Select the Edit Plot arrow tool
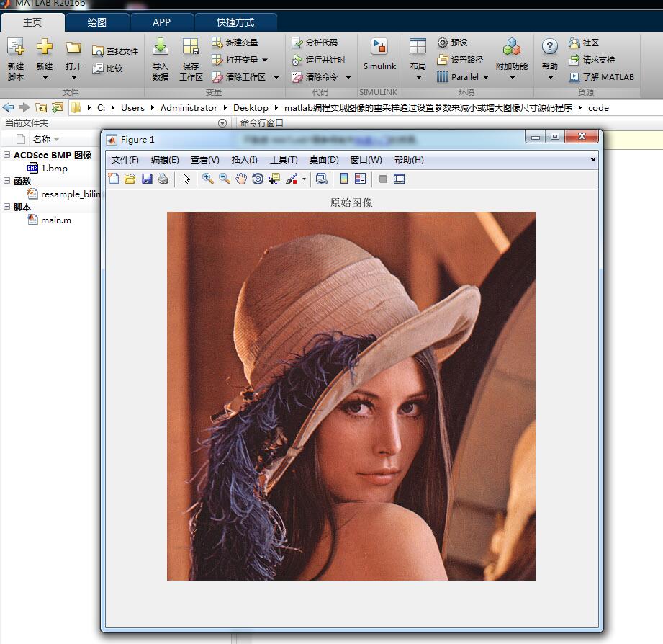 186,179
